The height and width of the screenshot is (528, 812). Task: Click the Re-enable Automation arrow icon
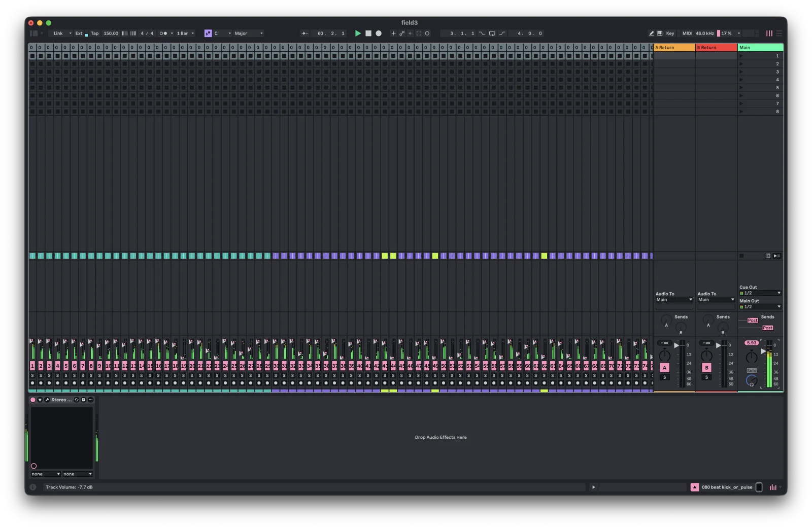pos(410,33)
